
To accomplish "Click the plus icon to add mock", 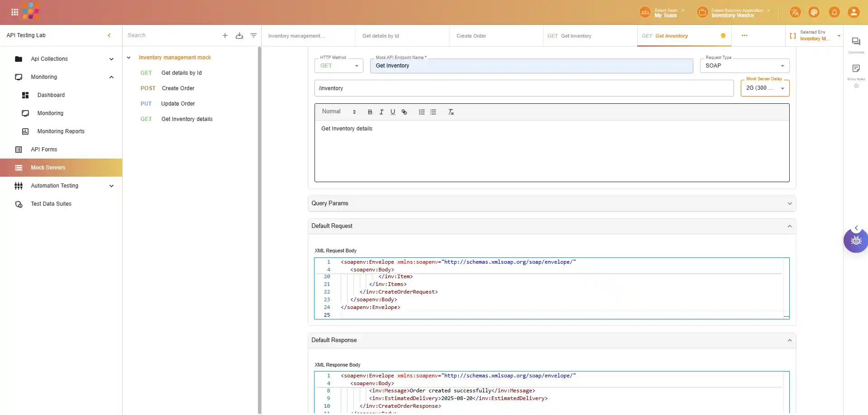I will pyautogui.click(x=225, y=35).
